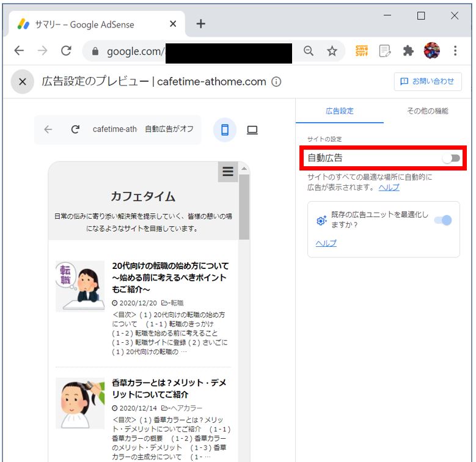Select the 広告設定 tab
This screenshot has height=462, width=476.
click(340, 111)
